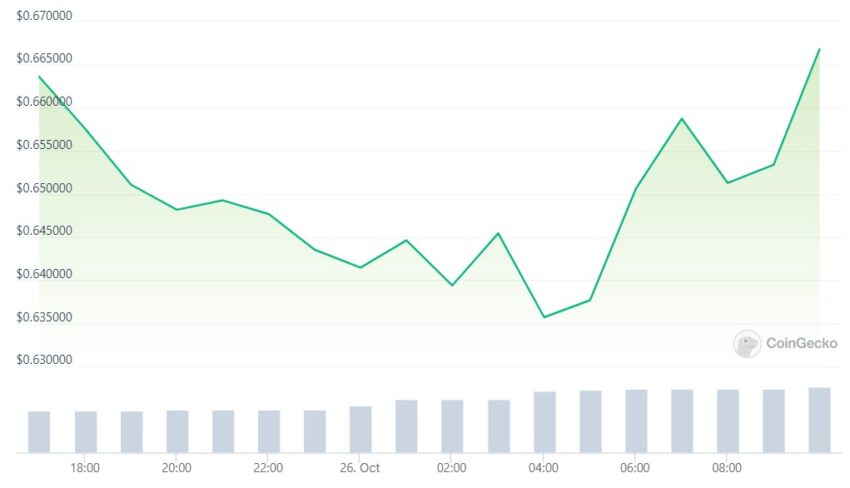Click the 06:00 time axis label
Screen dimensions: 850x488
(635, 468)
